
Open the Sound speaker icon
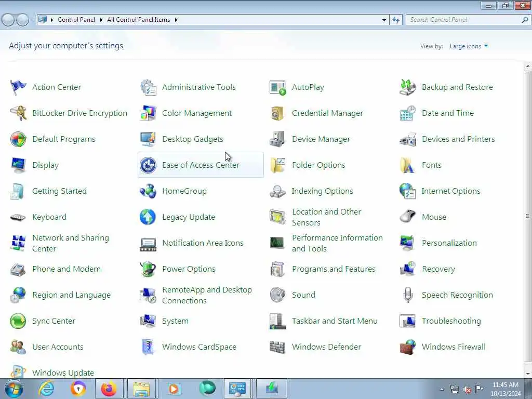277,295
